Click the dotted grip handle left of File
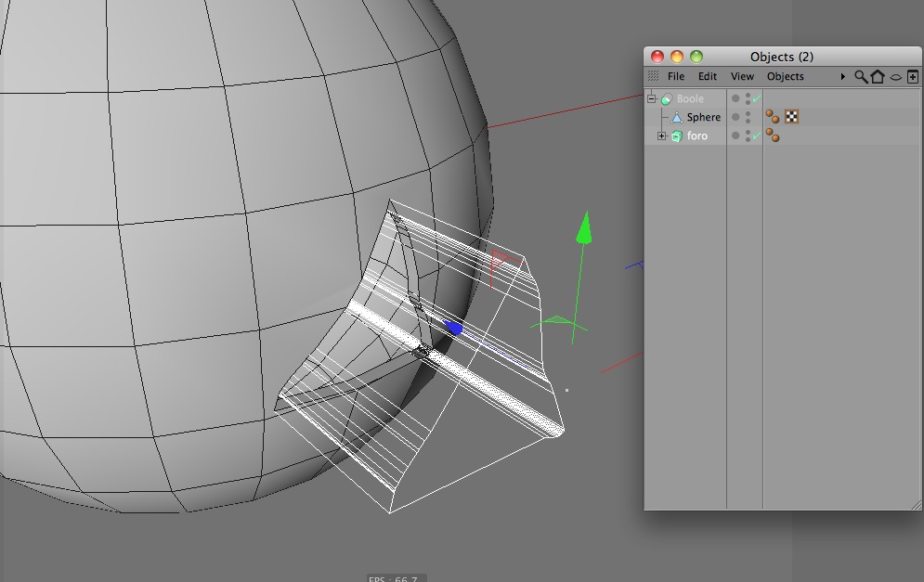 653,76
